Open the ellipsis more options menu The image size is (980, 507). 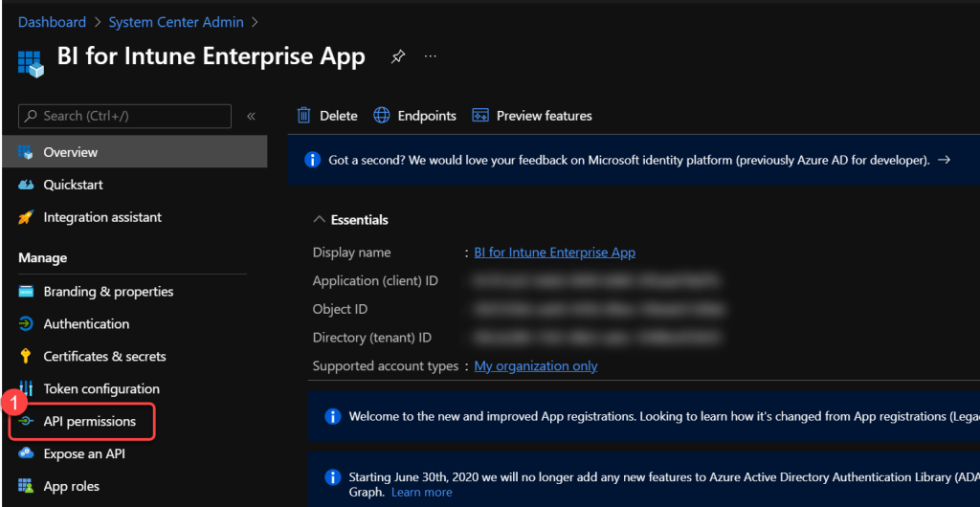click(x=431, y=57)
